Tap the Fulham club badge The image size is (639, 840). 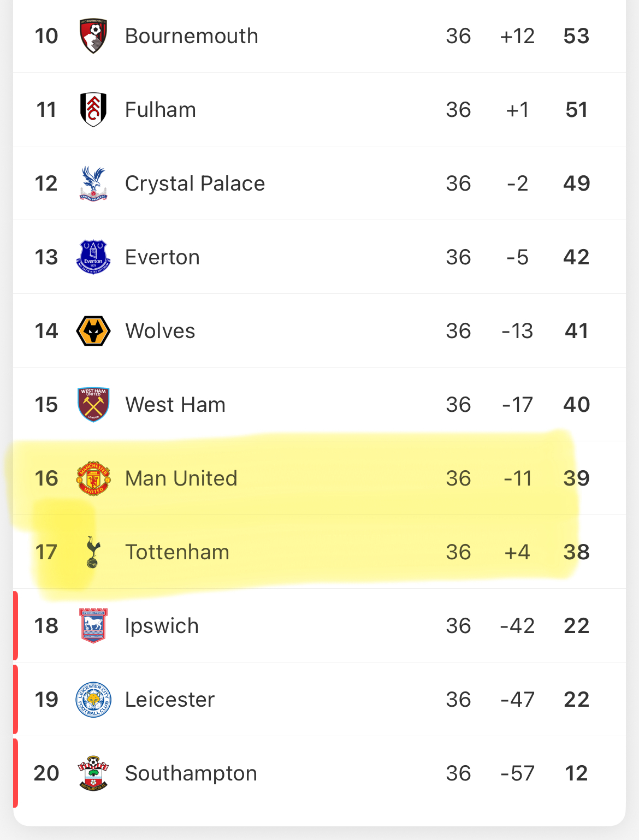(93, 110)
